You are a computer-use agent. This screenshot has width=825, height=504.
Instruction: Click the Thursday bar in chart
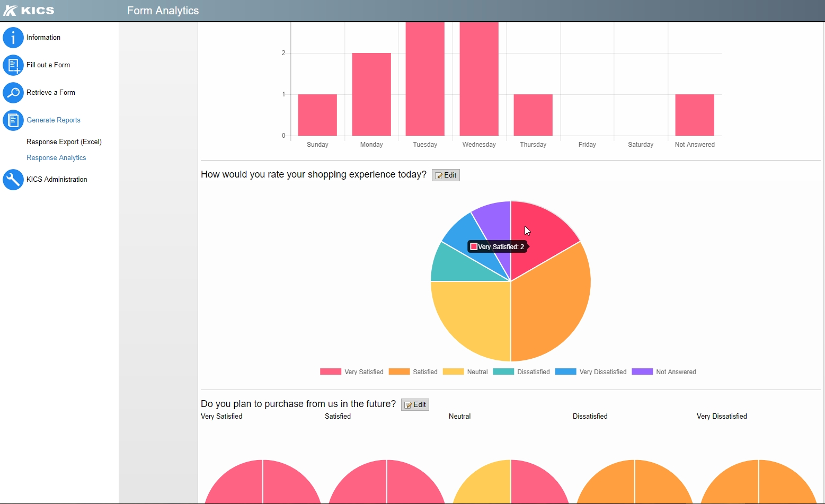pyautogui.click(x=533, y=115)
